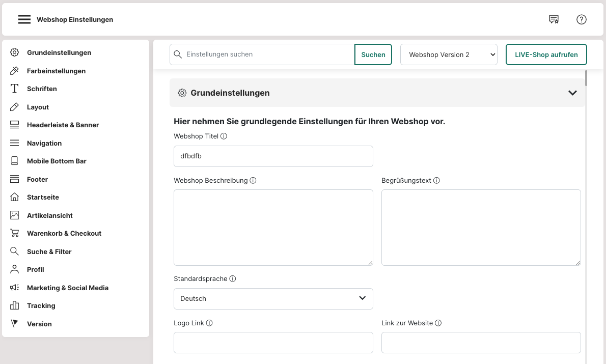Screen dimensions: 606x364
Task: Open the hamburger menu icon
Action: click(24, 19)
